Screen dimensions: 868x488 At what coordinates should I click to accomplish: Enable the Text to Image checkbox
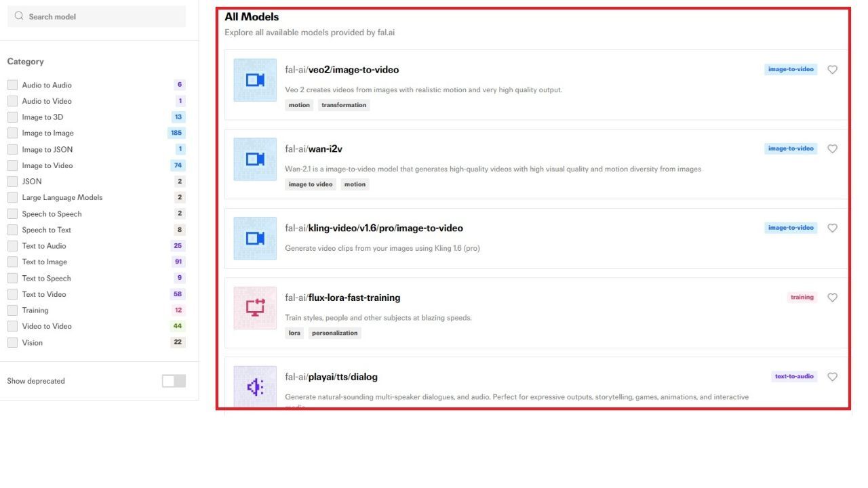point(12,262)
